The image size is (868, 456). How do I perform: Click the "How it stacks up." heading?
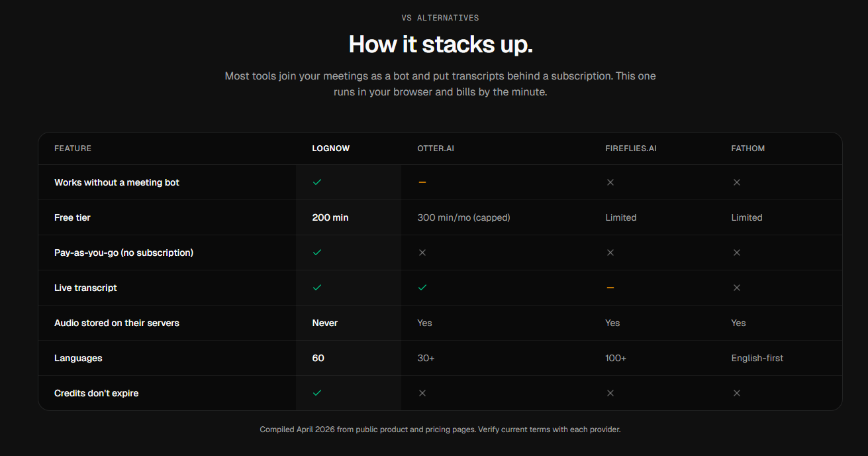click(440, 44)
